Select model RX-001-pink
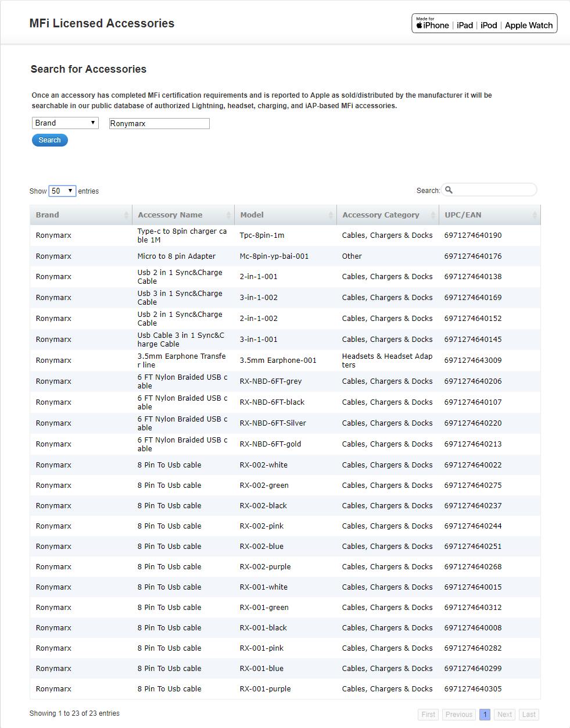The width and height of the screenshot is (570, 728). (261, 648)
